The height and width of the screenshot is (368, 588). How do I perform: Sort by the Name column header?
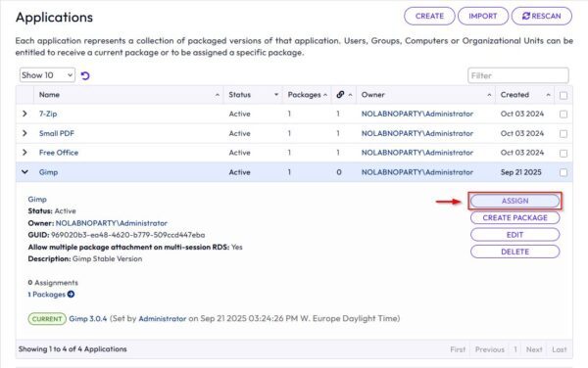[128, 95]
